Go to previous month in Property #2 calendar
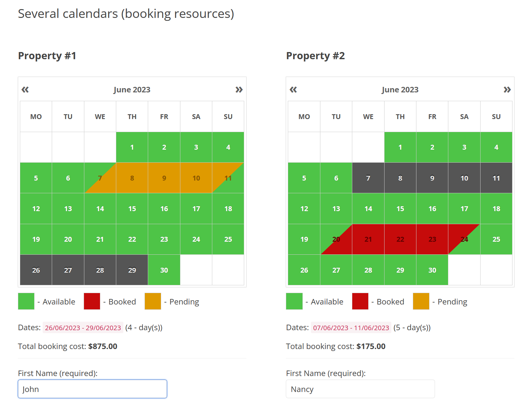The image size is (532, 405). point(293,90)
